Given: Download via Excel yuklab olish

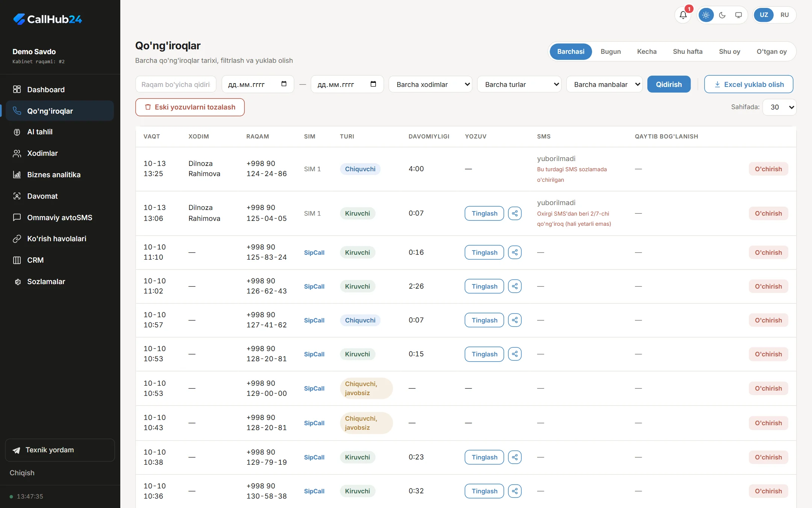Looking at the screenshot, I should click(748, 84).
